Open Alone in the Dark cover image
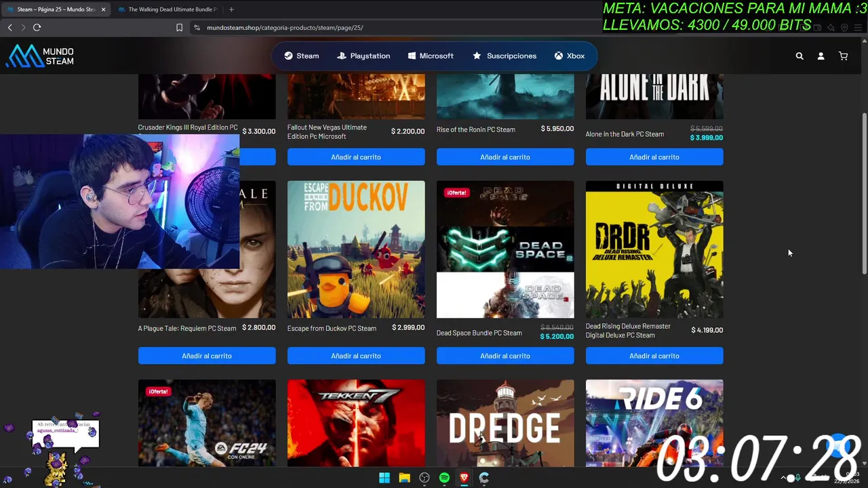 [x=654, y=97]
